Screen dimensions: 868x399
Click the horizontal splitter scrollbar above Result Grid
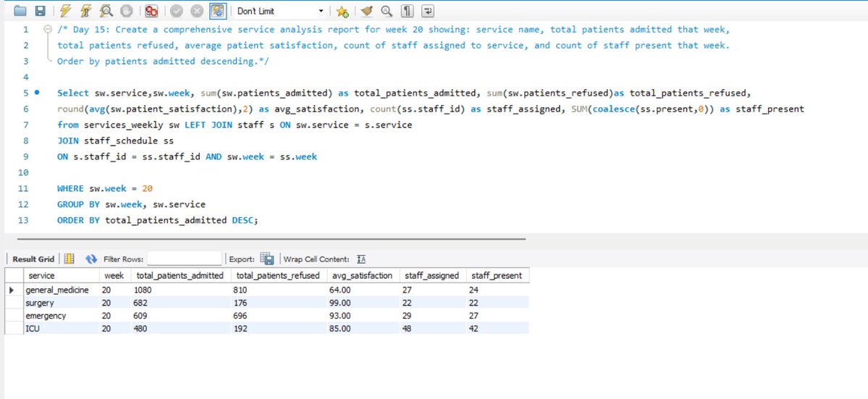271,239
